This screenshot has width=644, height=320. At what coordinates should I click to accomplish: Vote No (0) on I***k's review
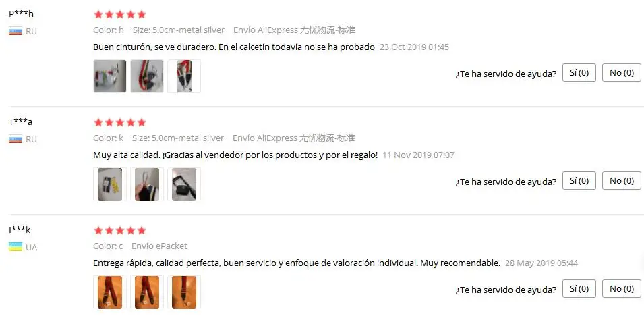(622, 289)
